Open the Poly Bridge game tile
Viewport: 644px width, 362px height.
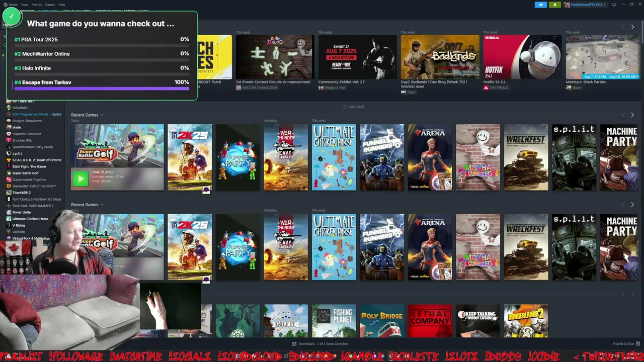(x=382, y=321)
